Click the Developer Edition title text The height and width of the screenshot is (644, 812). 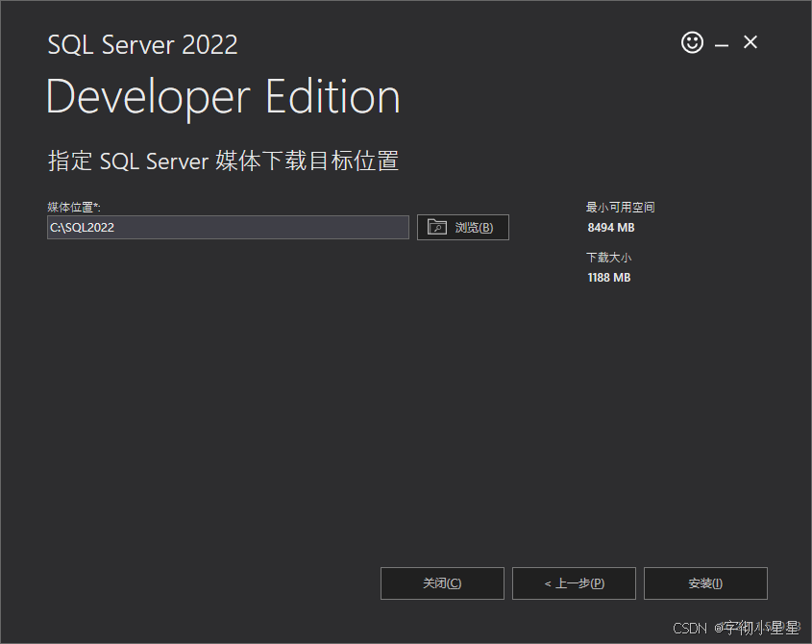[223, 97]
